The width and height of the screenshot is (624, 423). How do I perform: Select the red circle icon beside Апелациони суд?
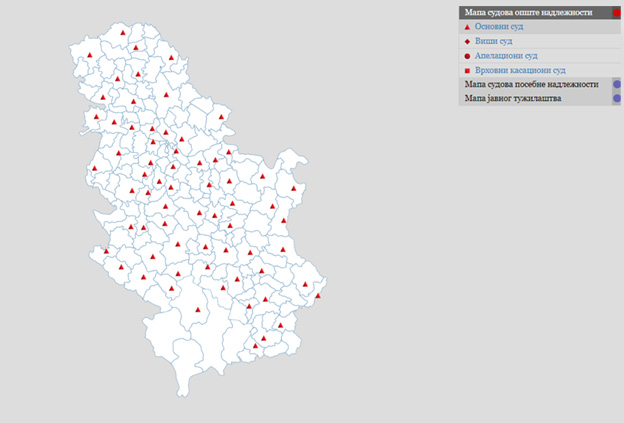(467, 56)
